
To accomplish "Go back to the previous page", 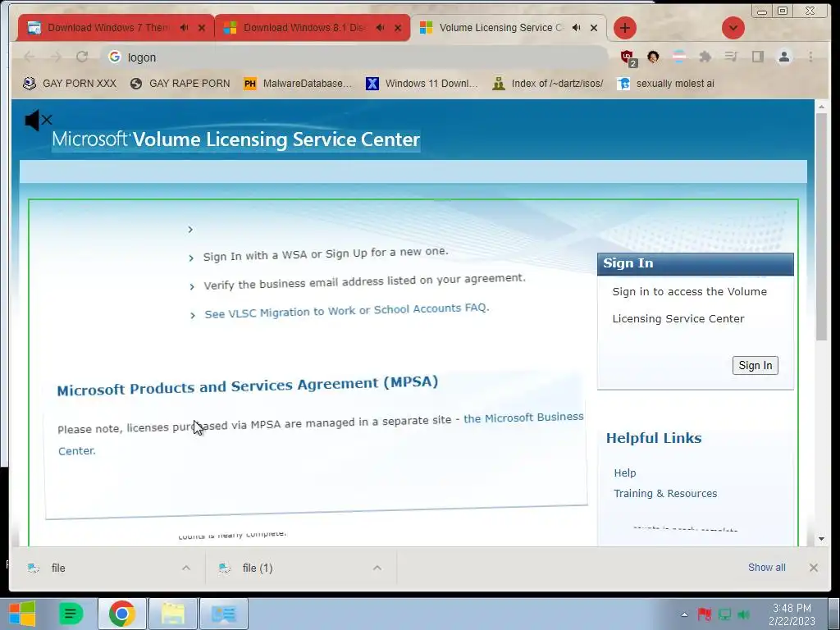I will 30,57.
